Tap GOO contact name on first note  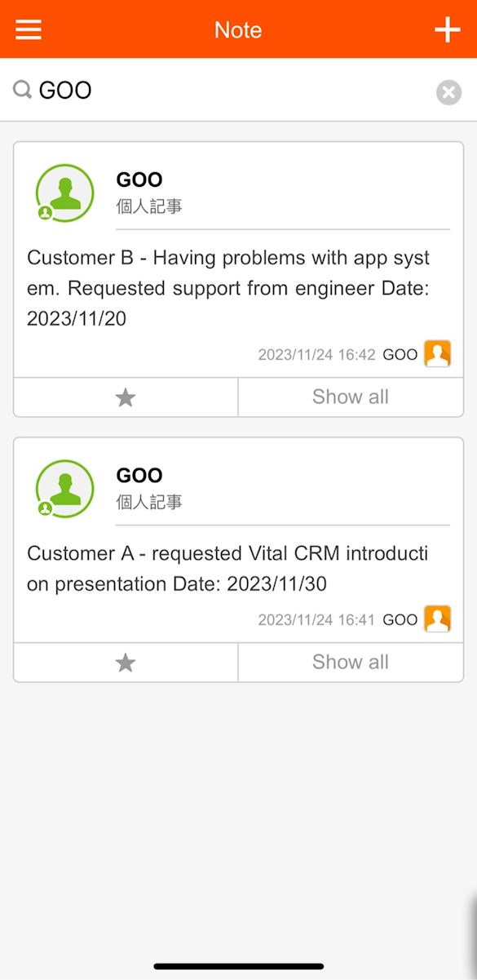[139, 180]
